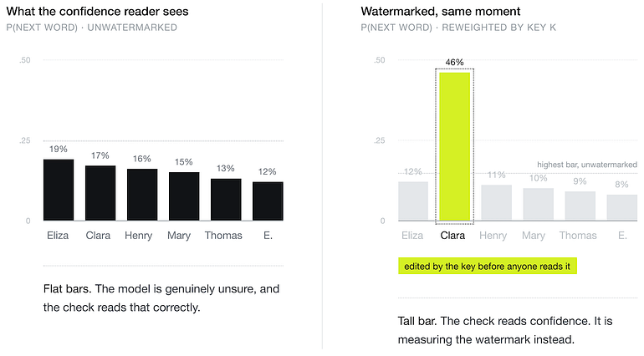This screenshot has height=356, width=644.
Task: Click 'What the confidence reader sees' heading
Action: point(97,12)
